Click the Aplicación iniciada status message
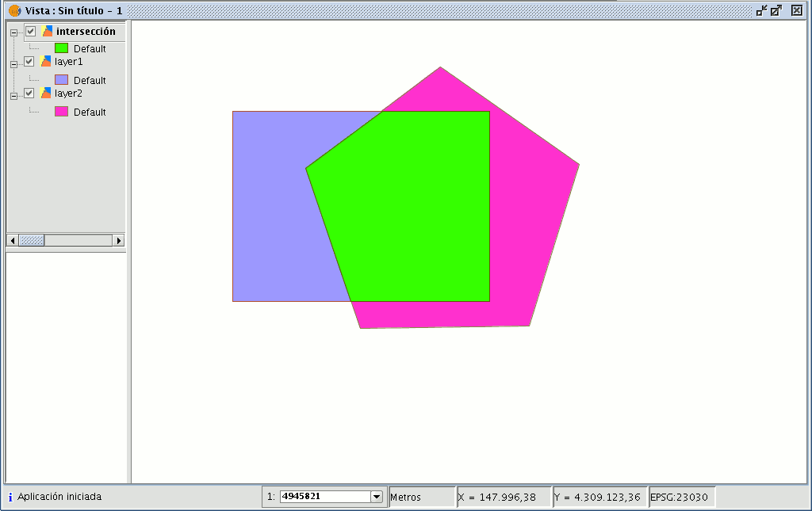Viewport: 812px width, 511px height. (59, 497)
